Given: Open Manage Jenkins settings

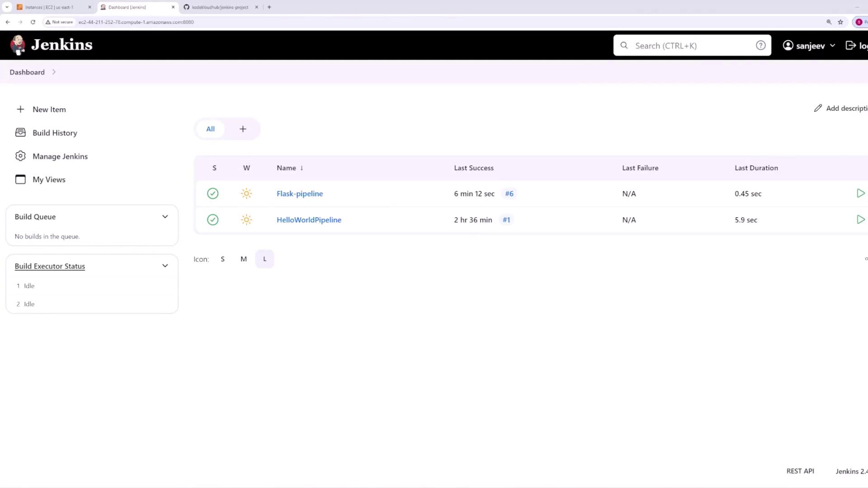Looking at the screenshot, I should (x=60, y=156).
